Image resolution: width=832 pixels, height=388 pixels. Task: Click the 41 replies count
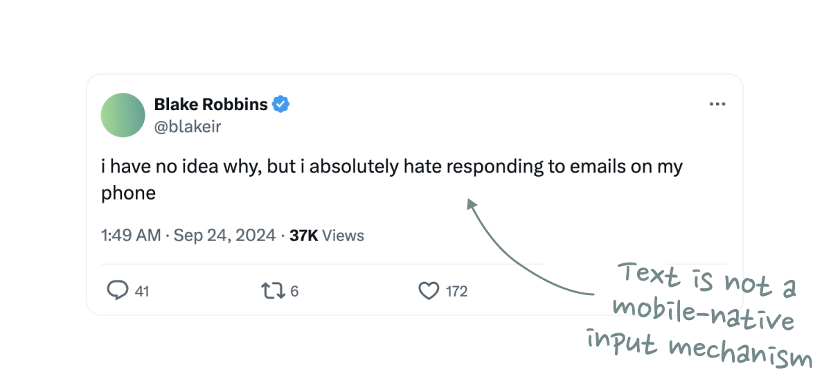(x=142, y=291)
